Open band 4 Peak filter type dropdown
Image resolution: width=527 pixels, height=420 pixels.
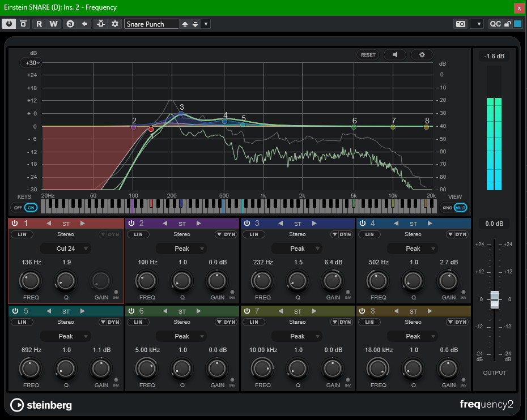pyautogui.click(x=413, y=248)
